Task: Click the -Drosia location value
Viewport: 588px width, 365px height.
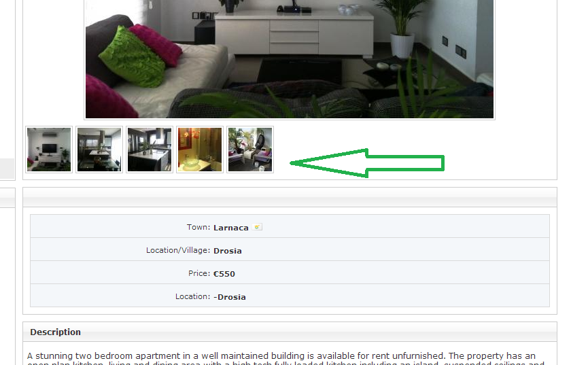Action: (230, 297)
